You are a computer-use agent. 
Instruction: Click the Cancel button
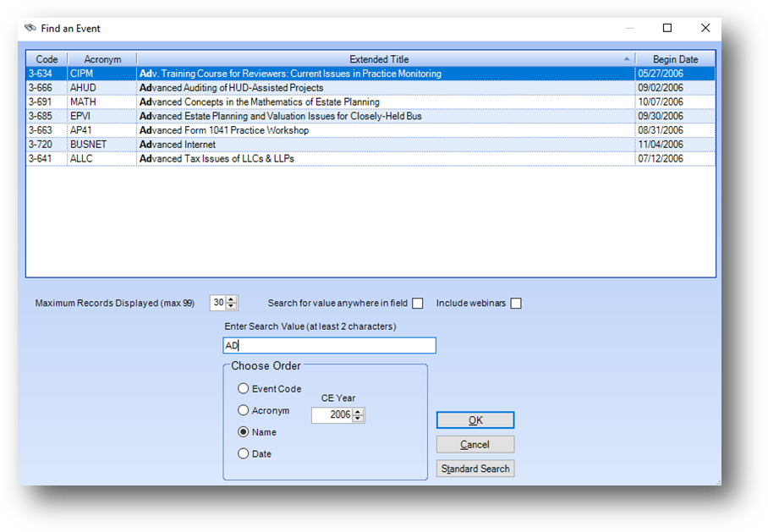[475, 444]
